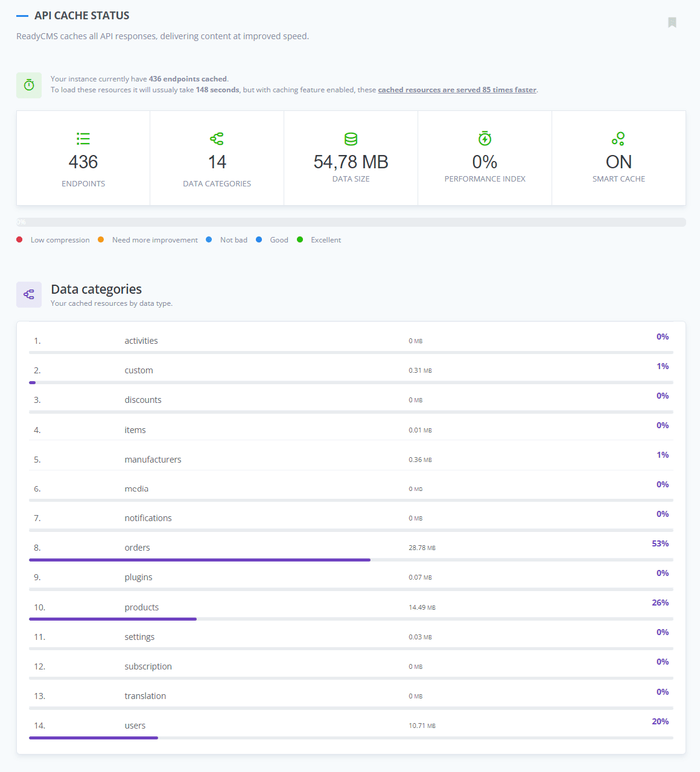Click the API CACHE STATUS heading

(82, 16)
